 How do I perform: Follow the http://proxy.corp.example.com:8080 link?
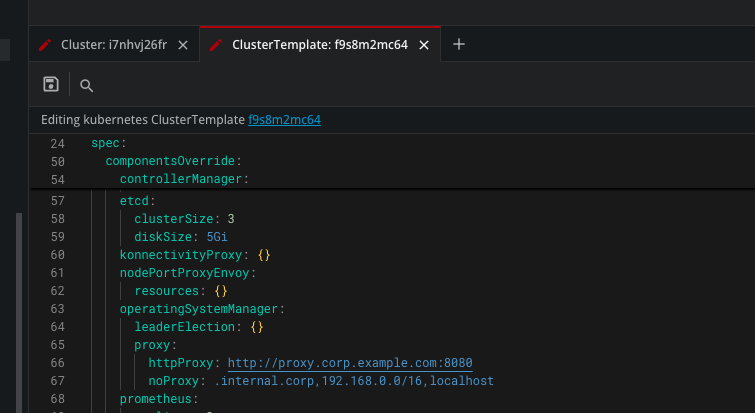(350, 363)
